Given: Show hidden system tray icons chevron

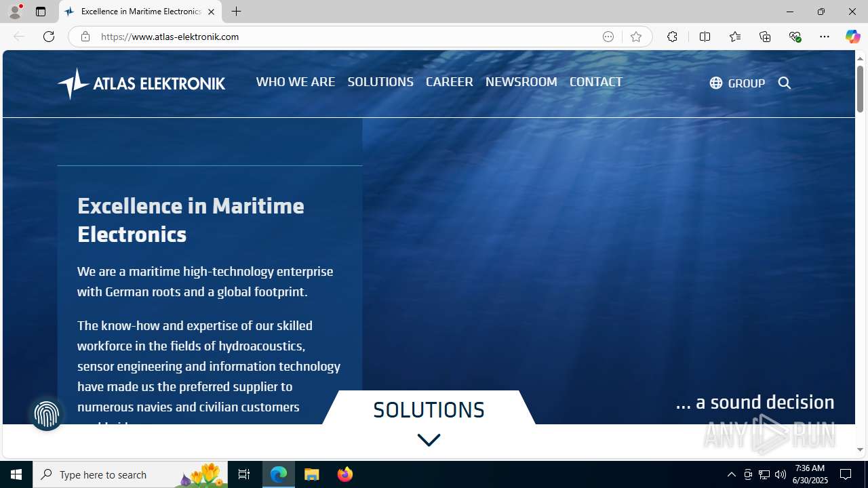Looking at the screenshot, I should (x=732, y=474).
